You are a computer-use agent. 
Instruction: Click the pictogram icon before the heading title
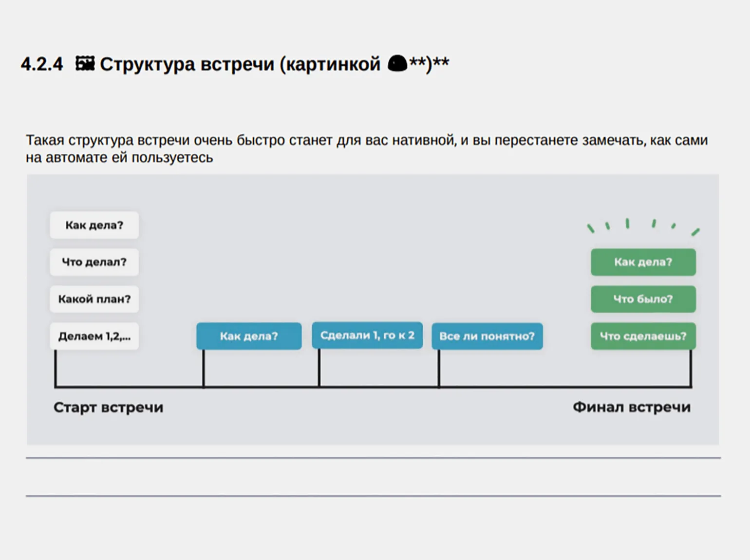click(x=85, y=64)
